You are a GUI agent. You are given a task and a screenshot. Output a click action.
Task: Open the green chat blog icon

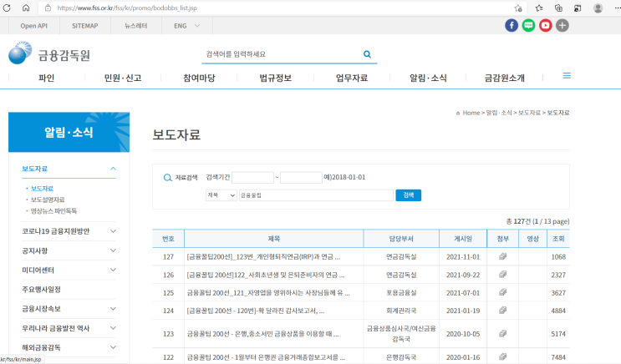(x=528, y=26)
